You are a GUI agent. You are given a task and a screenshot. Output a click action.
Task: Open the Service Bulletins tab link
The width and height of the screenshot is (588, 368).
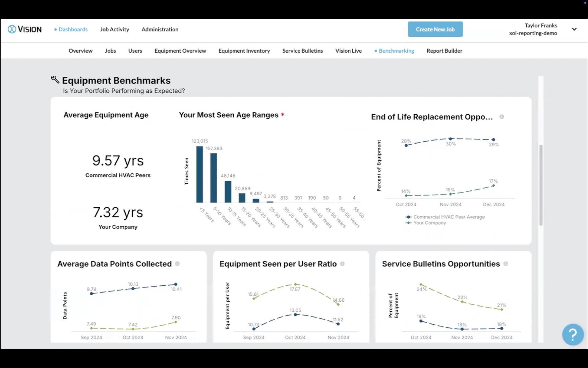click(x=302, y=51)
